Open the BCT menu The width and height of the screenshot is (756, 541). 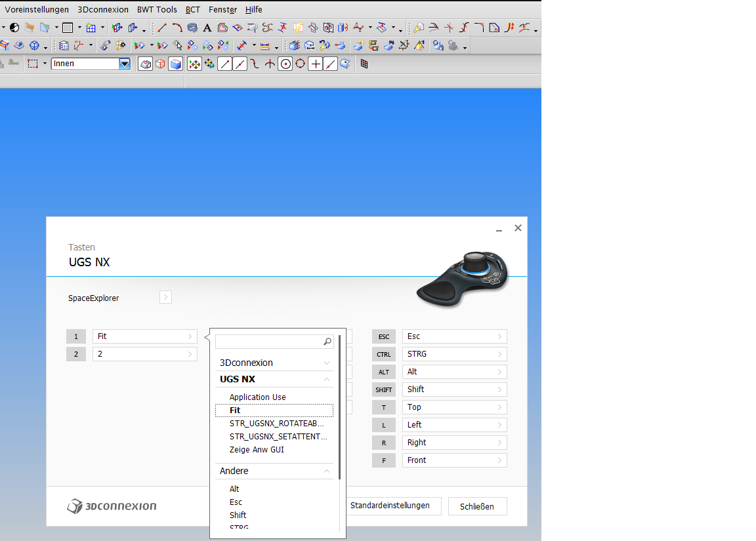tap(193, 10)
